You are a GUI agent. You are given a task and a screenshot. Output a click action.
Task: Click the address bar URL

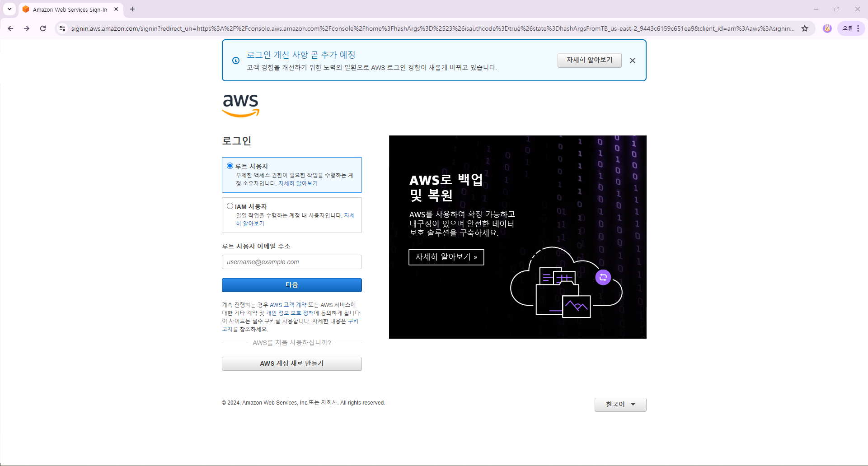(x=432, y=28)
